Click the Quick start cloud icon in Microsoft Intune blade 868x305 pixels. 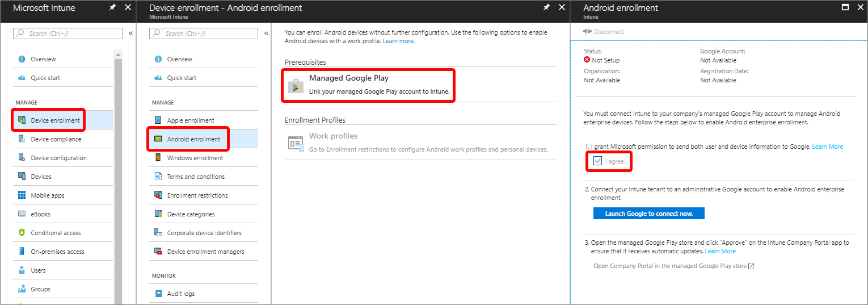tap(22, 78)
